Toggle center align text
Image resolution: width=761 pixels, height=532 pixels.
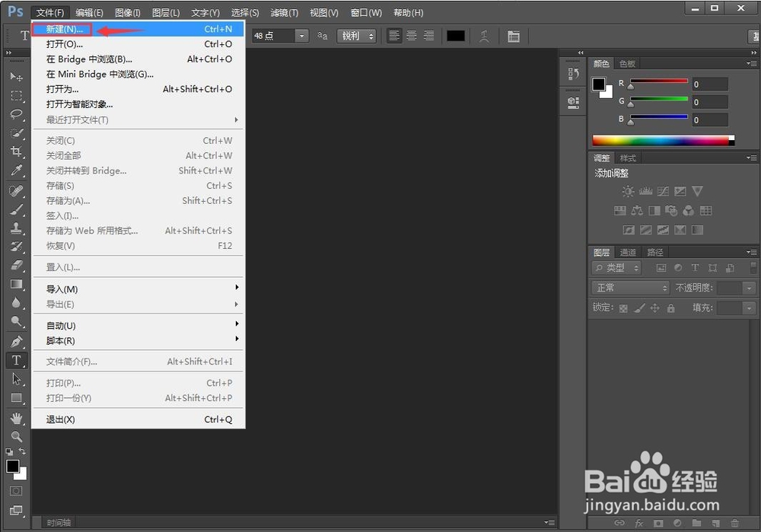[411, 36]
